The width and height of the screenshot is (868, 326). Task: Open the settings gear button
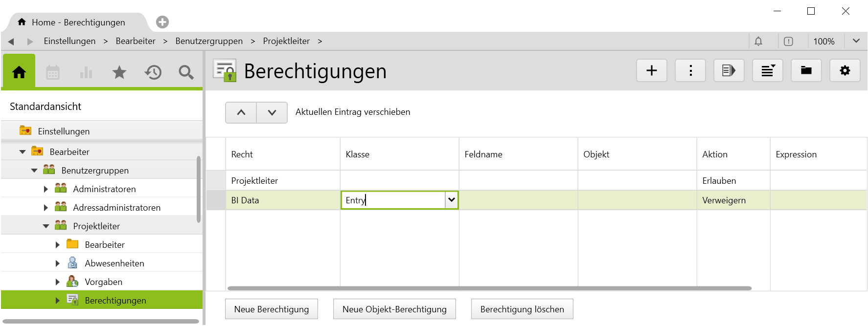pos(845,71)
